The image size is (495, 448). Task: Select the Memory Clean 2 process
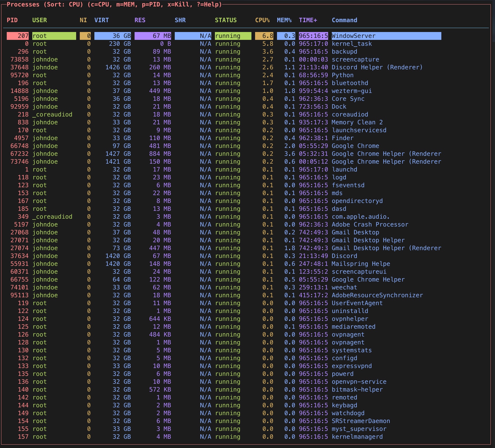coord(224,122)
